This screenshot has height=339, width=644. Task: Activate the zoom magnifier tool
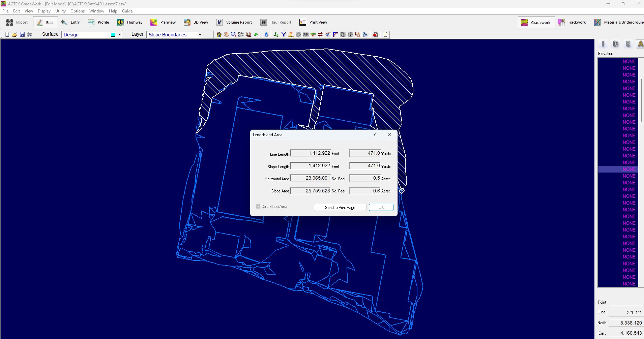(233, 34)
